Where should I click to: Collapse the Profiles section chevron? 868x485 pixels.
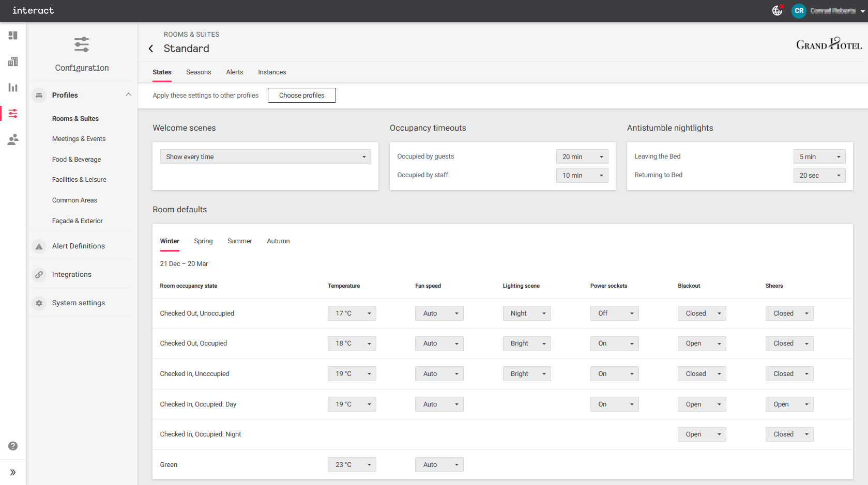click(128, 95)
